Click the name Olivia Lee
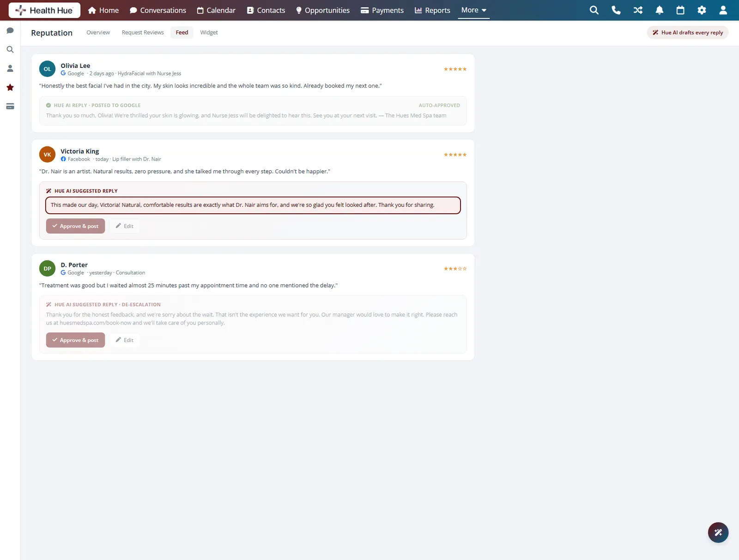The width and height of the screenshot is (739, 560). pos(75,66)
